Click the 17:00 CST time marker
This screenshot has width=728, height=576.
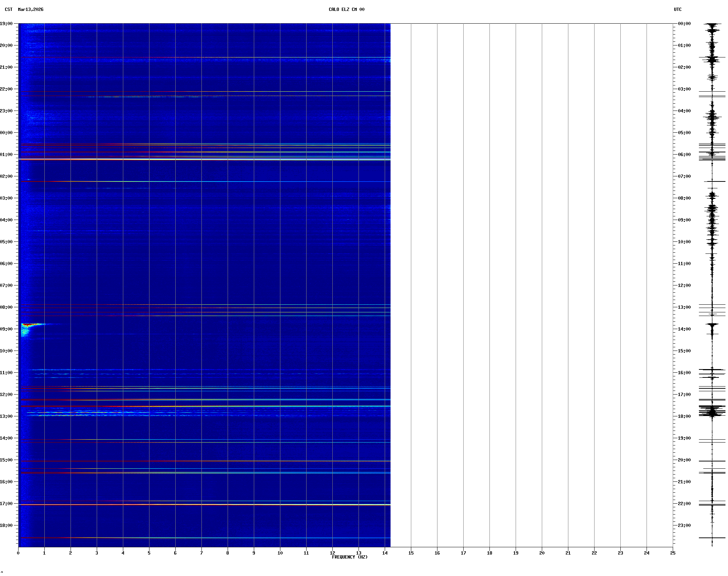[x=7, y=504]
